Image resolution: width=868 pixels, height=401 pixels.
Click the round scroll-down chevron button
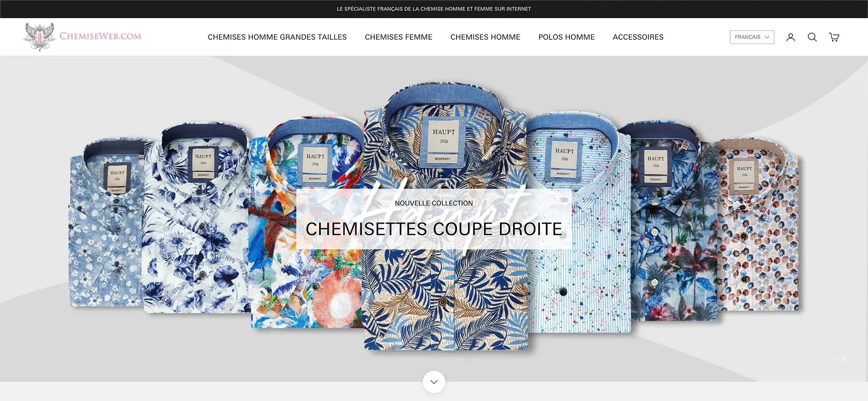pos(434,382)
